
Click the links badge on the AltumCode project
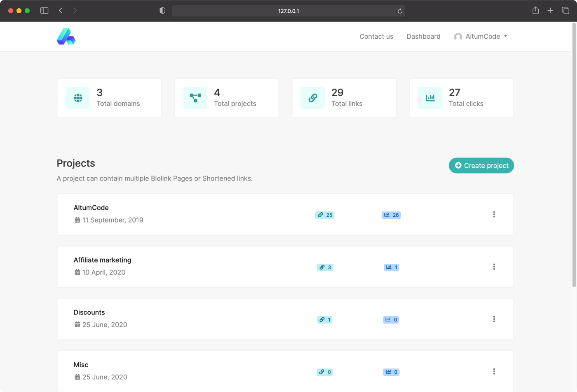click(325, 215)
